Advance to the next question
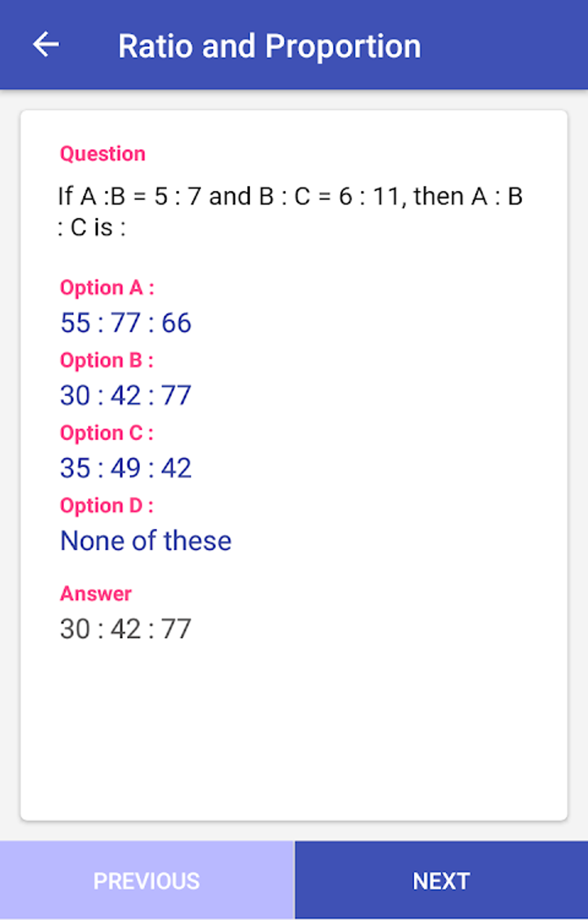Viewport: 588px width, 920px height. pyautogui.click(x=440, y=880)
